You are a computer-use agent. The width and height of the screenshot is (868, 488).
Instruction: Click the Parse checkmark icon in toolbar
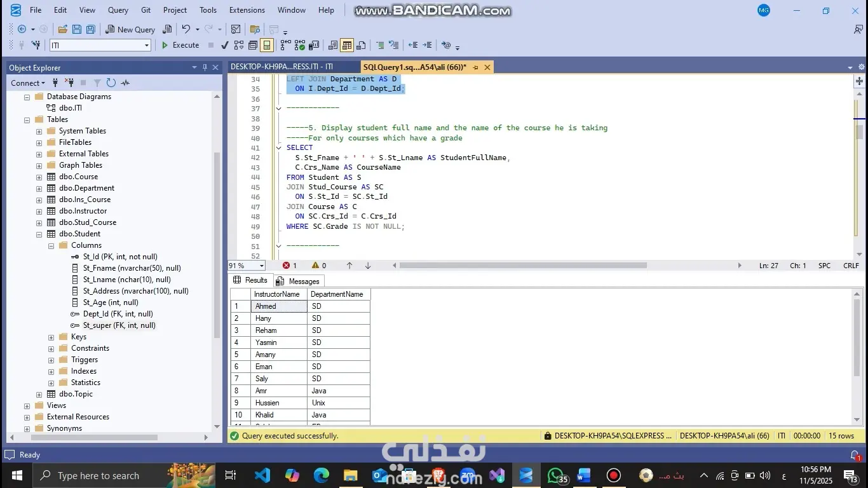[224, 45]
